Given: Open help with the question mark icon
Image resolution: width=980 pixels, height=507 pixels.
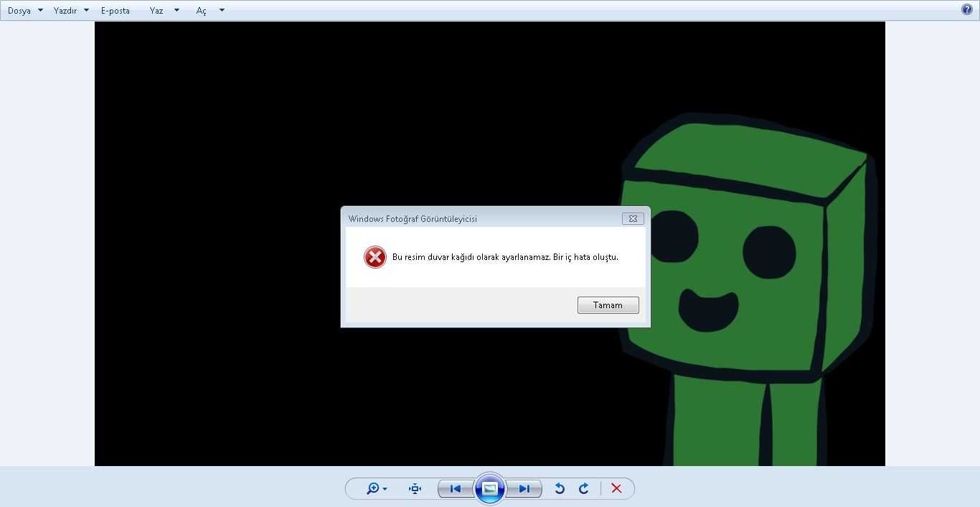Looking at the screenshot, I should pos(967,9).
